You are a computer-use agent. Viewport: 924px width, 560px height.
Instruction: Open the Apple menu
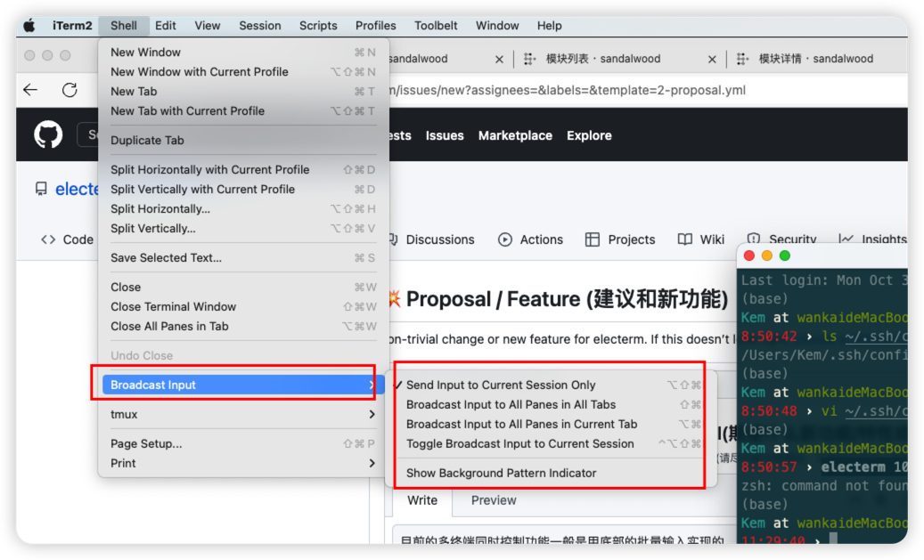(29, 25)
